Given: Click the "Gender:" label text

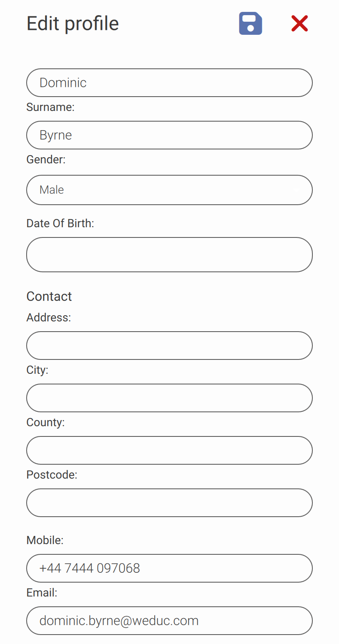Looking at the screenshot, I should (x=46, y=160).
